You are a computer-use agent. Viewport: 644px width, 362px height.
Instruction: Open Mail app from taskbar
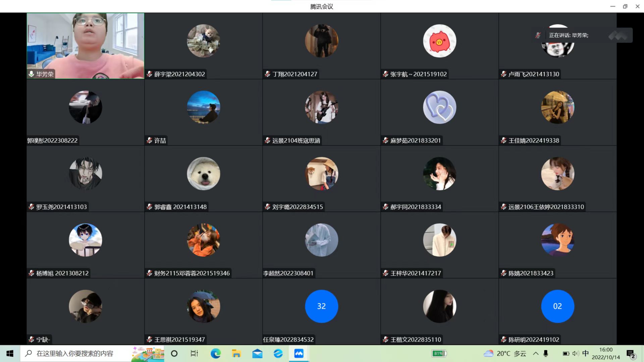257,353
